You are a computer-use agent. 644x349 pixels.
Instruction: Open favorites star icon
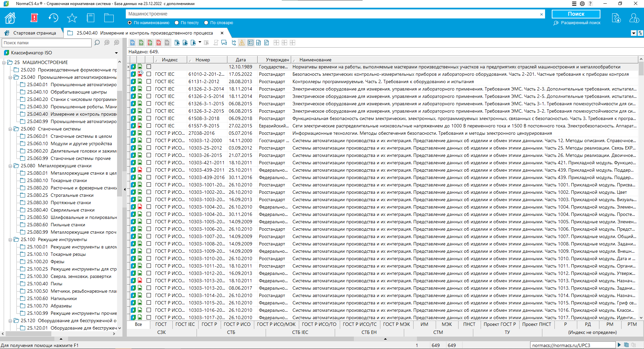click(x=72, y=18)
